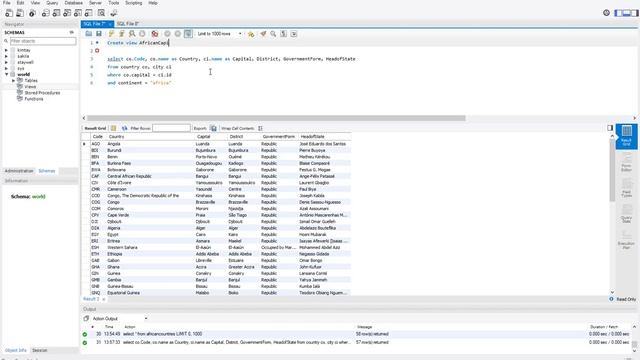
Task: Expand the kimtay schema
Action: [6, 50]
